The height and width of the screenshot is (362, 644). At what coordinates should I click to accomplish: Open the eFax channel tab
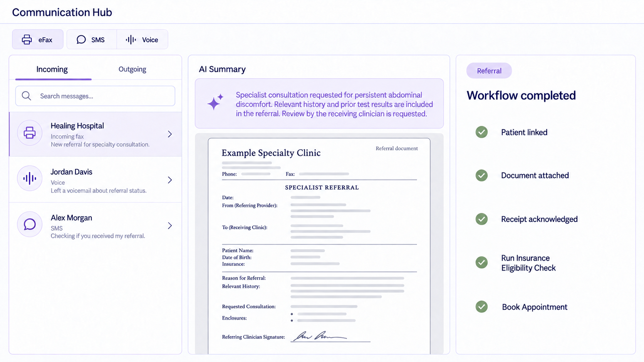[38, 39]
